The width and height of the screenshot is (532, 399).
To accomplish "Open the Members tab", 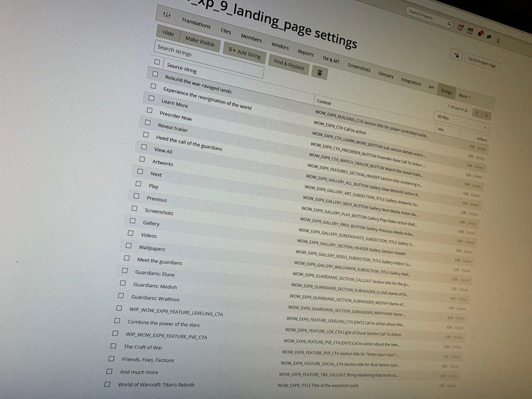I will pos(251,39).
